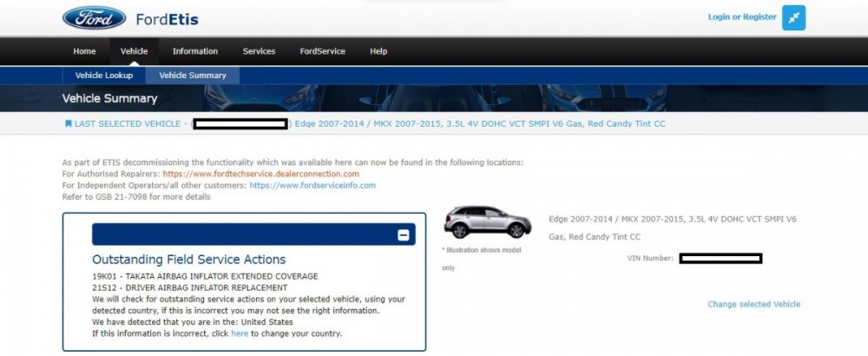868x356 pixels.
Task: Click 'here' to change your country
Action: click(239, 333)
